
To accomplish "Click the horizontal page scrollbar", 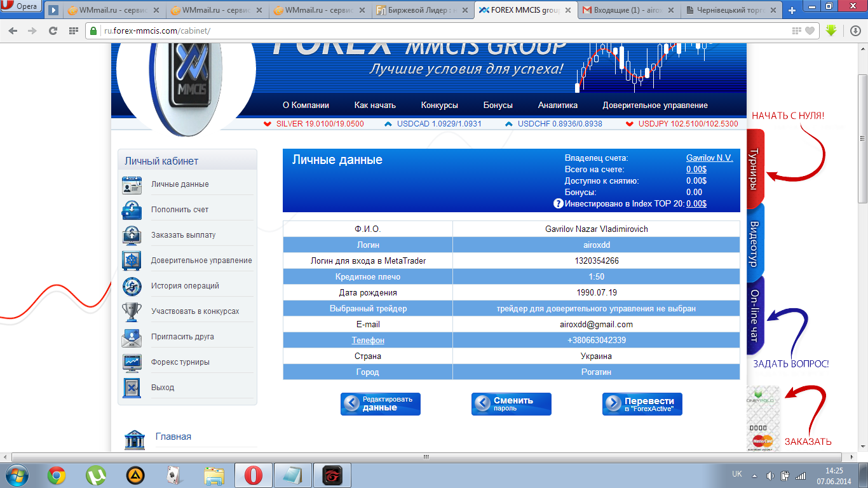I will (427, 457).
